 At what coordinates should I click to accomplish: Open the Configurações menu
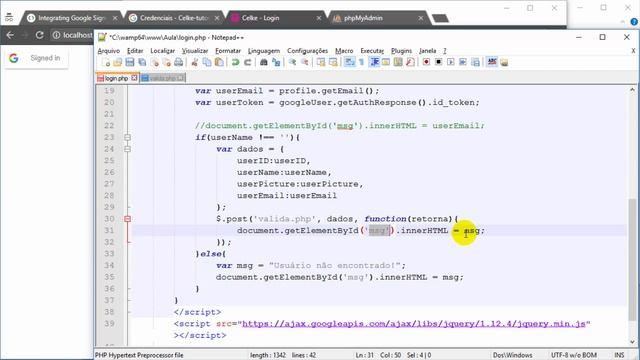tap(307, 51)
